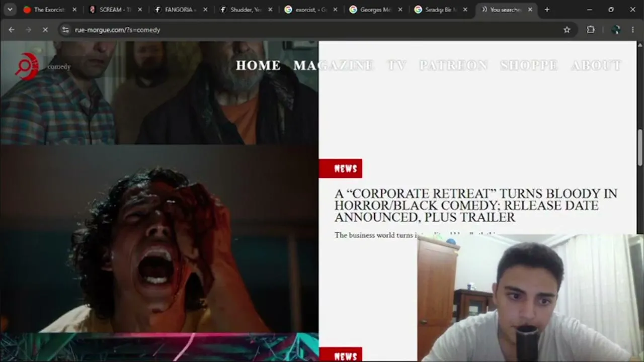View site information for rue-morgue.com
The height and width of the screenshot is (362, 644).
coord(65,30)
